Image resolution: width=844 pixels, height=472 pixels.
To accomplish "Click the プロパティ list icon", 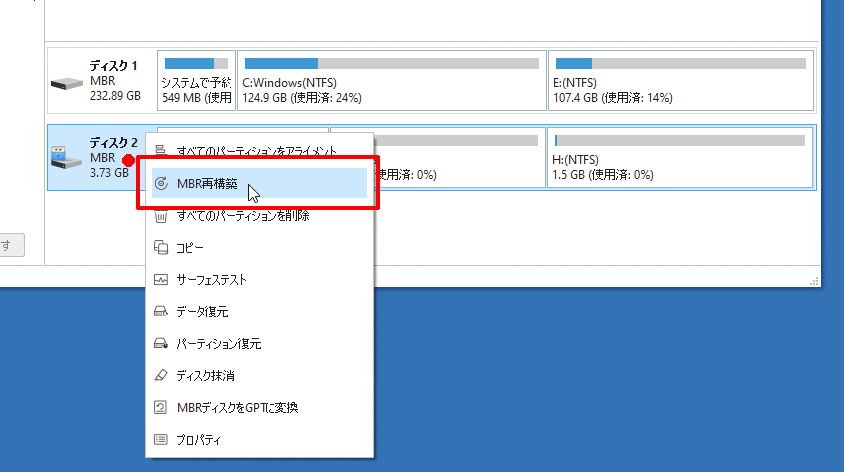I will click(161, 439).
